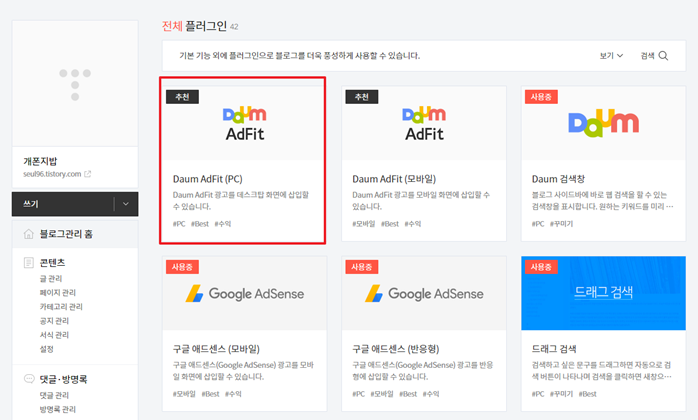
Task: Open the Daum AdFit (모바일) plugin title
Action: point(394,179)
